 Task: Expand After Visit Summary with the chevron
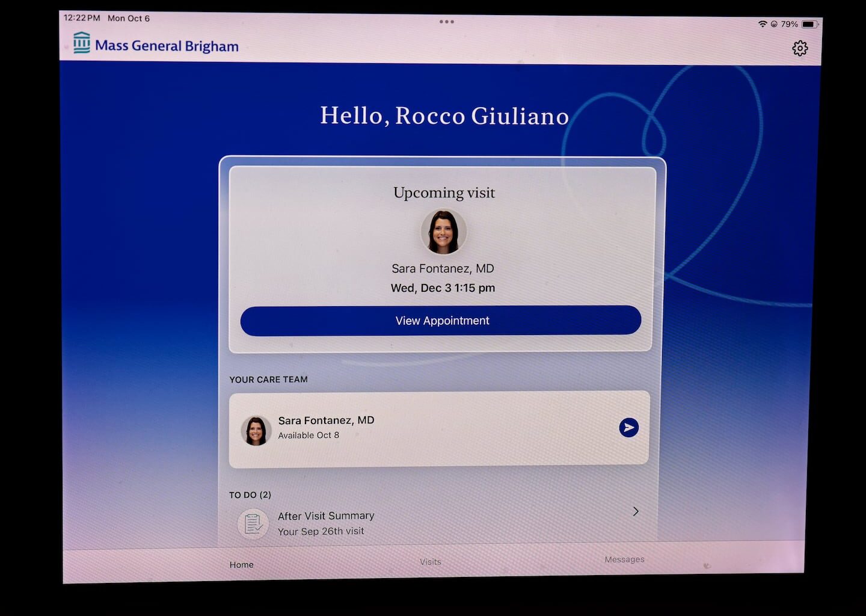(636, 511)
